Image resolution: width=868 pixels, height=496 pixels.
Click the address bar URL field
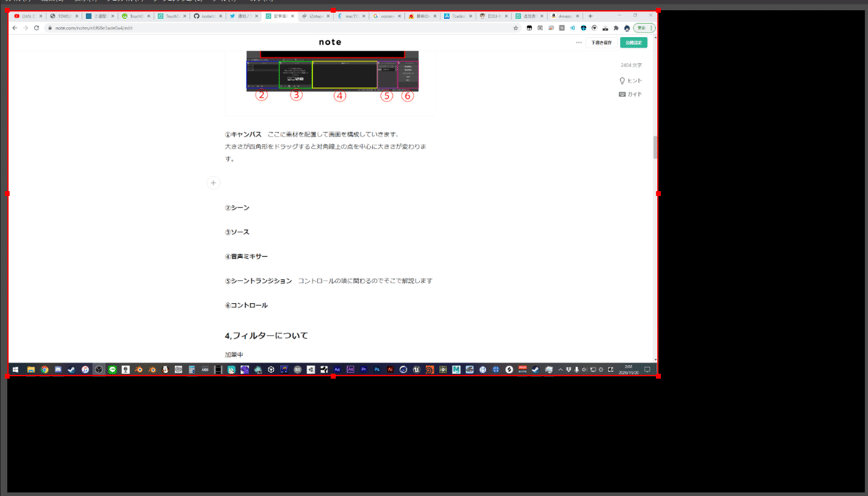click(x=282, y=27)
